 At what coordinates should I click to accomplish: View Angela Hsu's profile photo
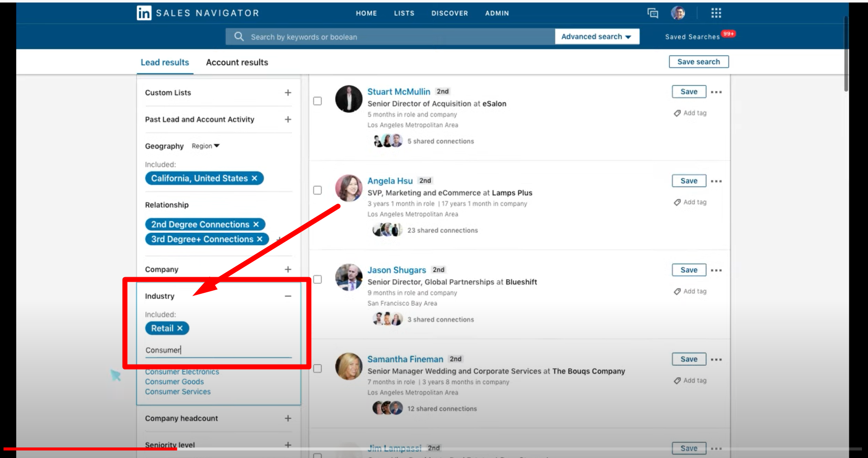click(x=349, y=188)
